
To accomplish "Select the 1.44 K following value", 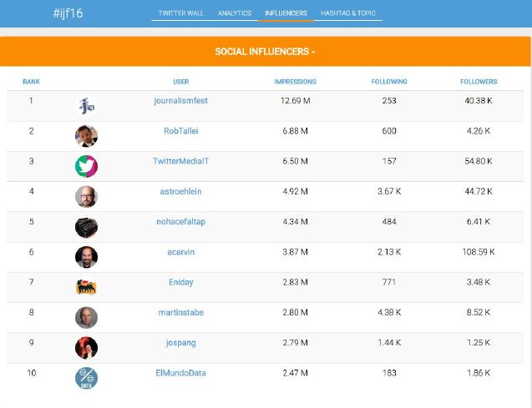I will tap(389, 343).
